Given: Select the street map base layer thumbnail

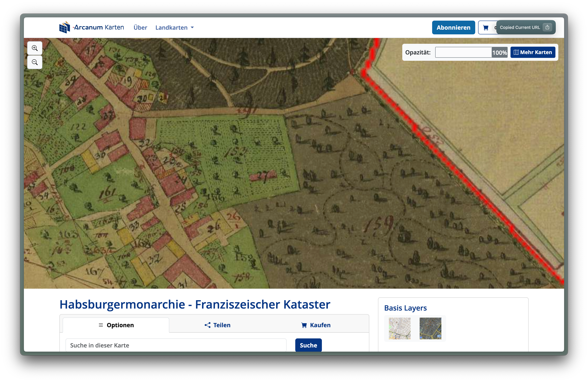Looking at the screenshot, I should tap(400, 328).
